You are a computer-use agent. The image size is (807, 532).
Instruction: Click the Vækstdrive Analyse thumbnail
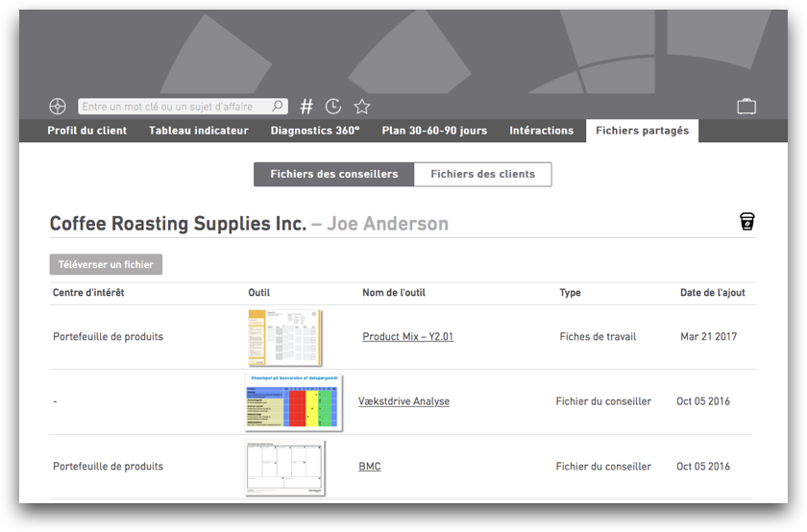[x=293, y=402]
